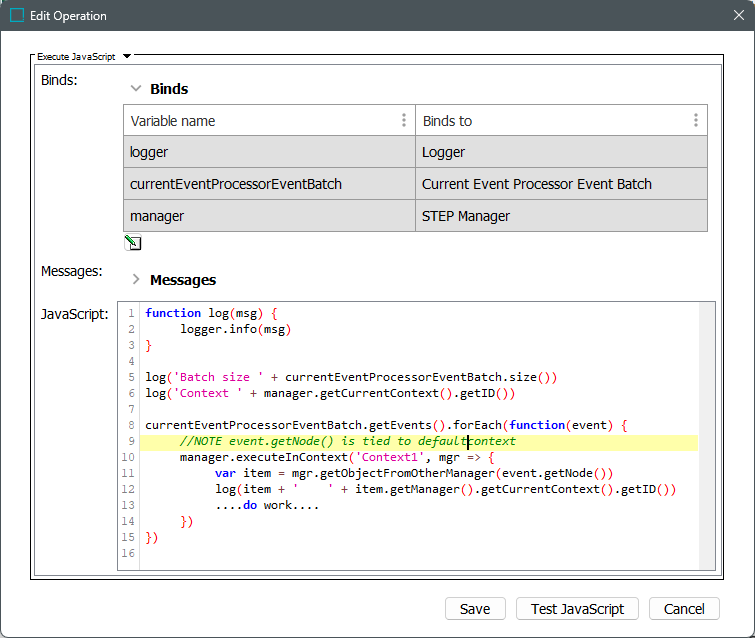Image resolution: width=755 pixels, height=638 pixels.
Task: Expand the Messages section
Action: 136,280
